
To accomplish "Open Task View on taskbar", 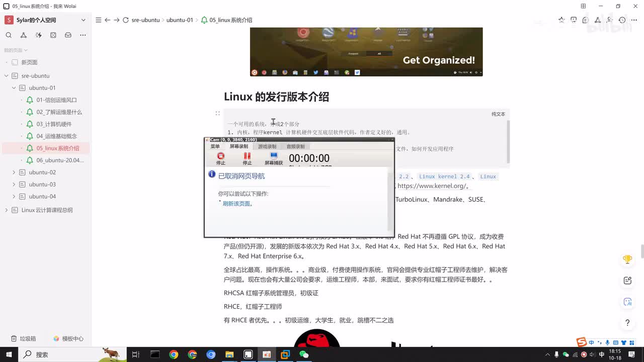I will click(136, 354).
